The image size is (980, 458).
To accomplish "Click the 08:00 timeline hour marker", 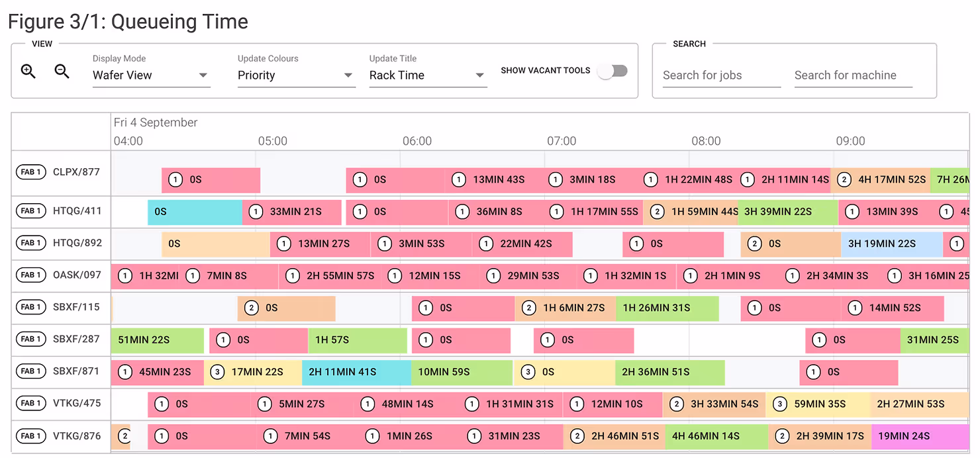I will (x=706, y=141).
